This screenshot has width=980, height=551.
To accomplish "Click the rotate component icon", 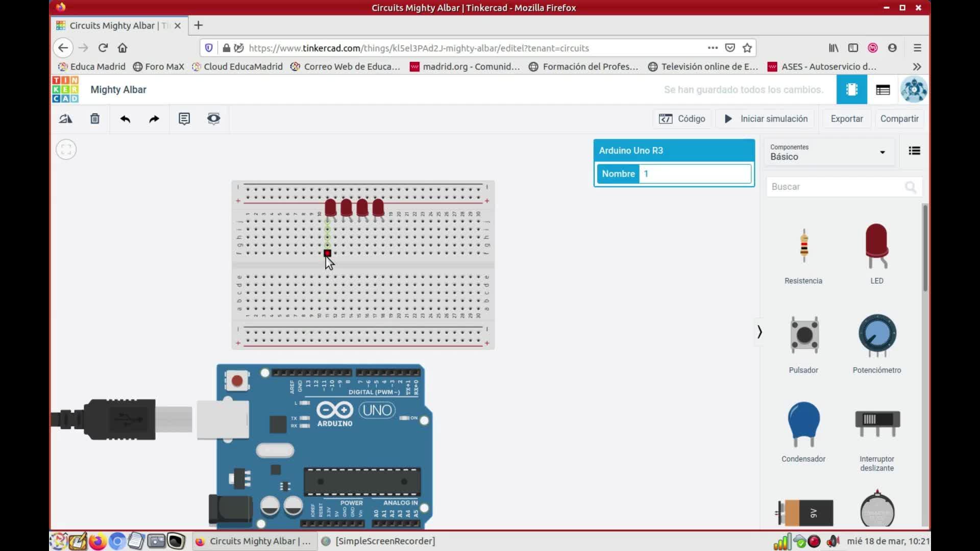I will 66,119.
